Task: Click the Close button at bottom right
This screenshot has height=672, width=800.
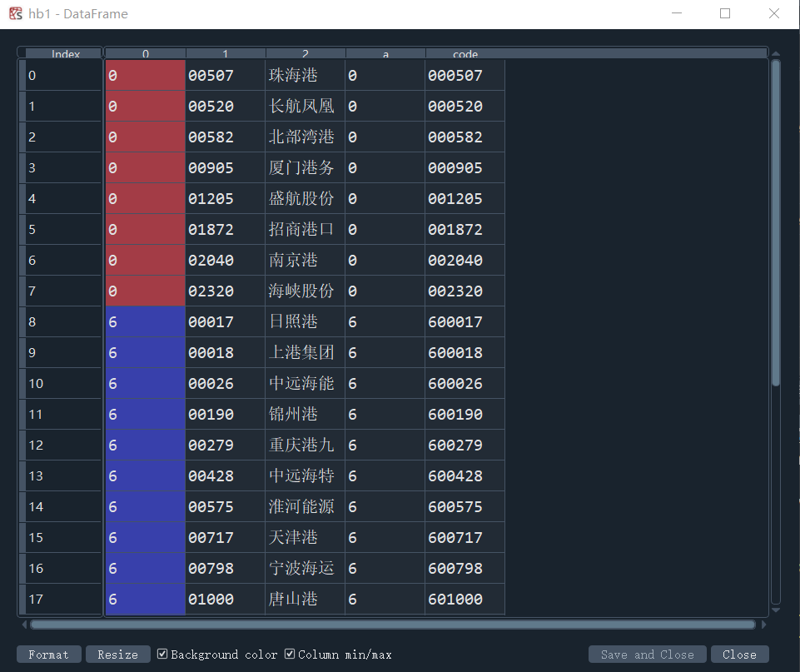Action: tap(739, 655)
